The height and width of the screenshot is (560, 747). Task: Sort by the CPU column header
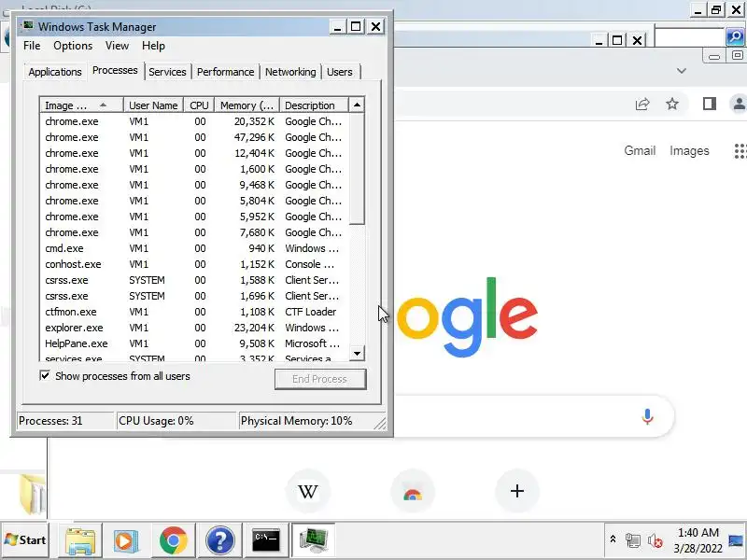[x=199, y=105]
